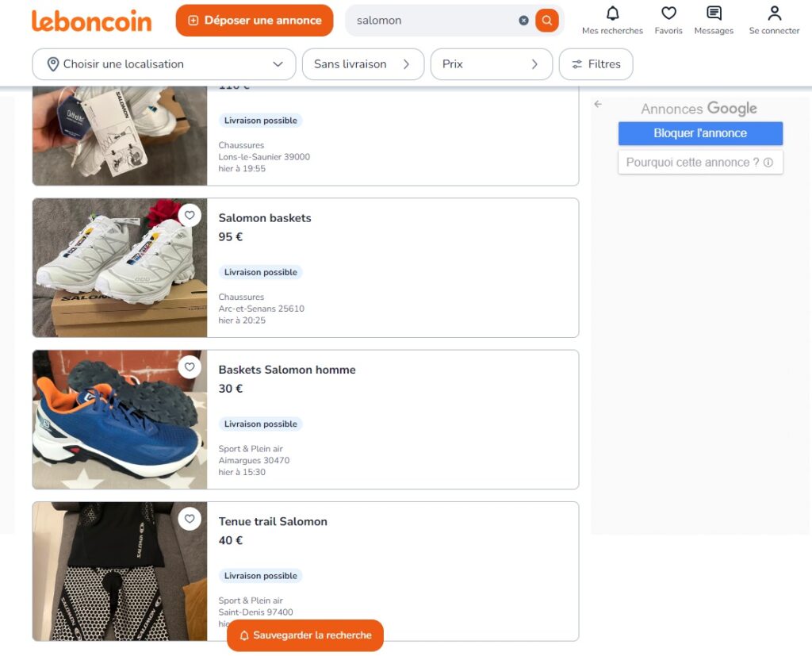Open Pourquoi cette annonce link

[700, 162]
